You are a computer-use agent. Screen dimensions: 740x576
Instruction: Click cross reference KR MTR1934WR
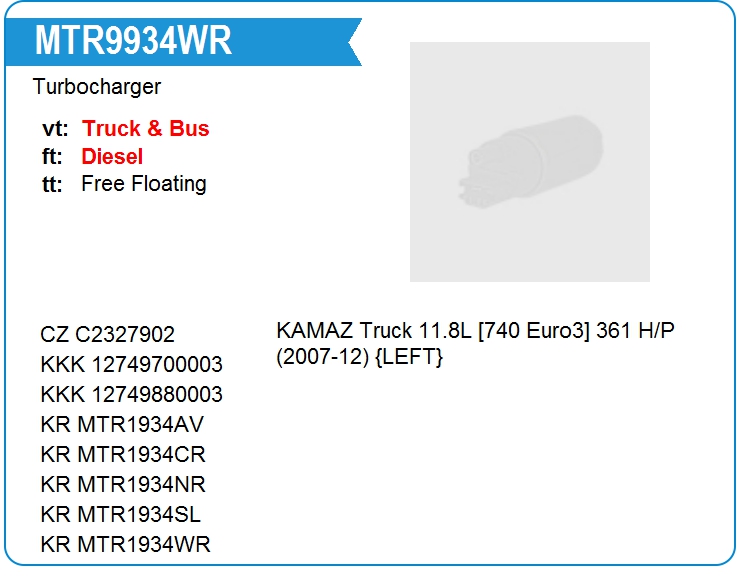(x=126, y=544)
